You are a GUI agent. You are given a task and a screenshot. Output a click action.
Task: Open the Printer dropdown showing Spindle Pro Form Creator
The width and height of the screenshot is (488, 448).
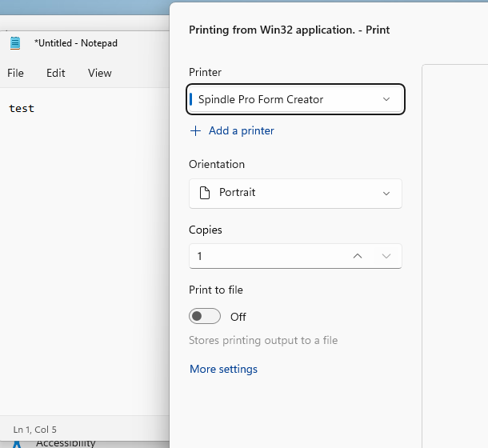point(295,99)
